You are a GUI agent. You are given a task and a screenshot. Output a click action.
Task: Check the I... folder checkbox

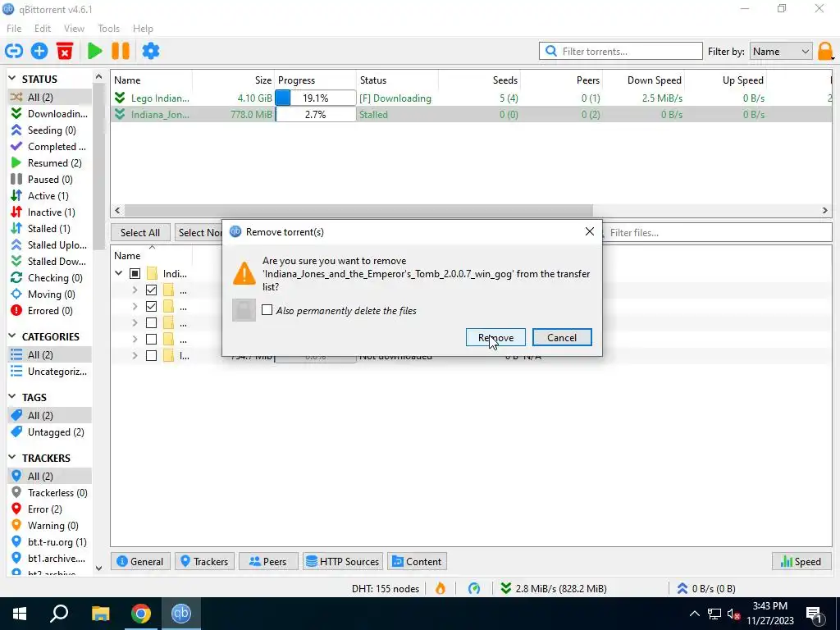click(x=152, y=356)
